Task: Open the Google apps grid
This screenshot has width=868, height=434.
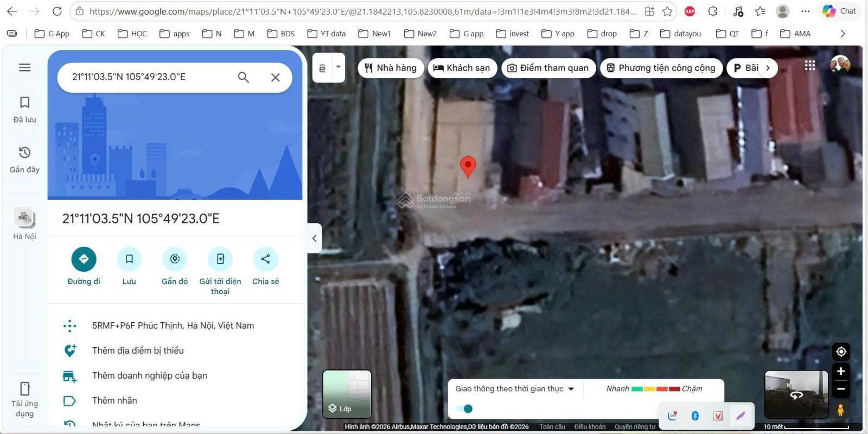Action: (810, 66)
